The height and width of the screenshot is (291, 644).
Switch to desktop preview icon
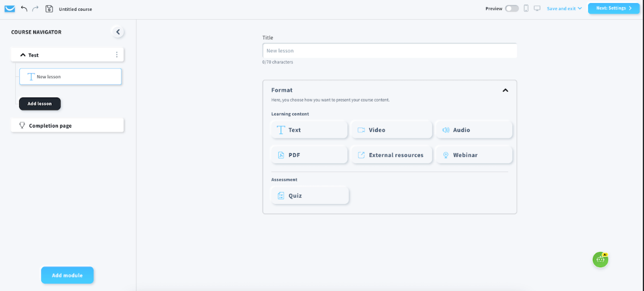pyautogui.click(x=537, y=8)
